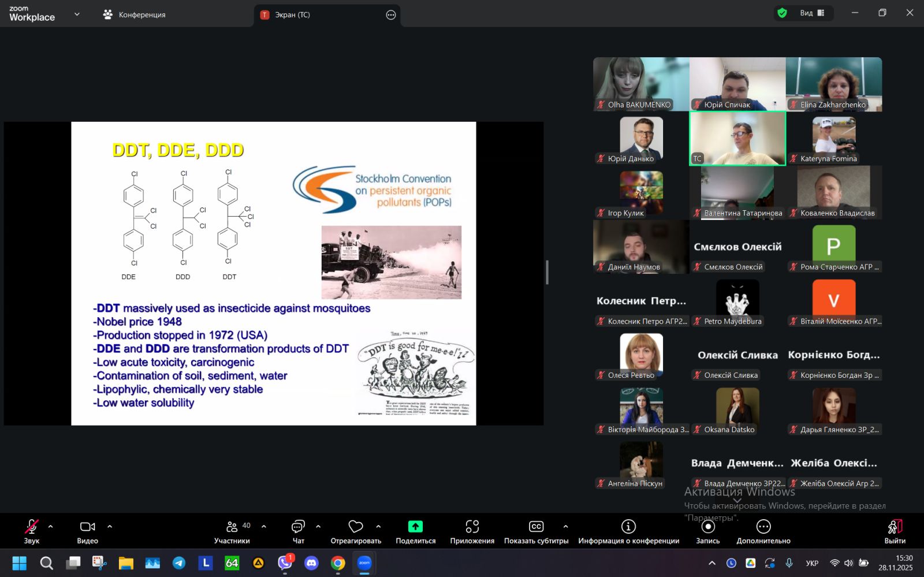Open the Участники participants panel
924x577 pixels.
[232, 531]
